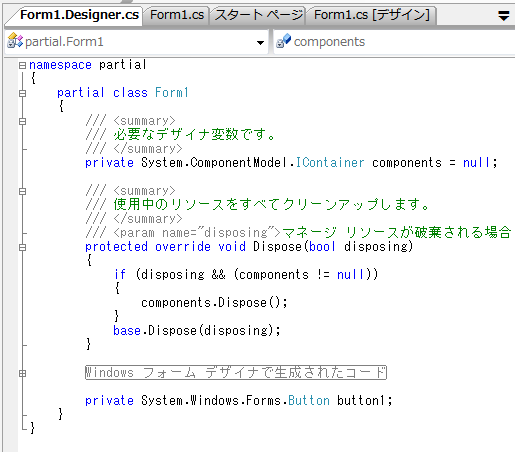
Task: Collapse the Dispose method block
Action: click(x=22, y=247)
